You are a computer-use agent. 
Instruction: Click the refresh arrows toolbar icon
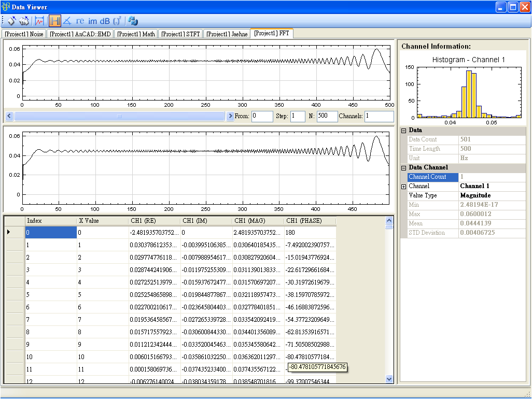[x=133, y=21]
